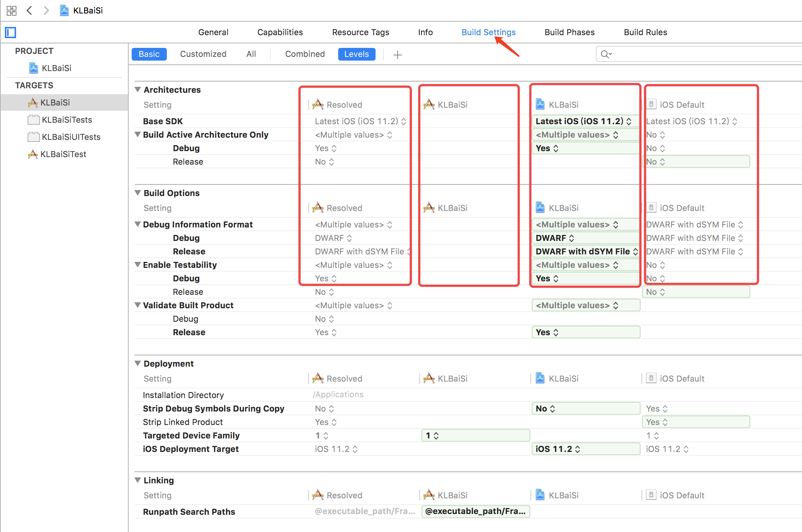Enable the Basic filter toggle
The image size is (802, 532).
149,54
